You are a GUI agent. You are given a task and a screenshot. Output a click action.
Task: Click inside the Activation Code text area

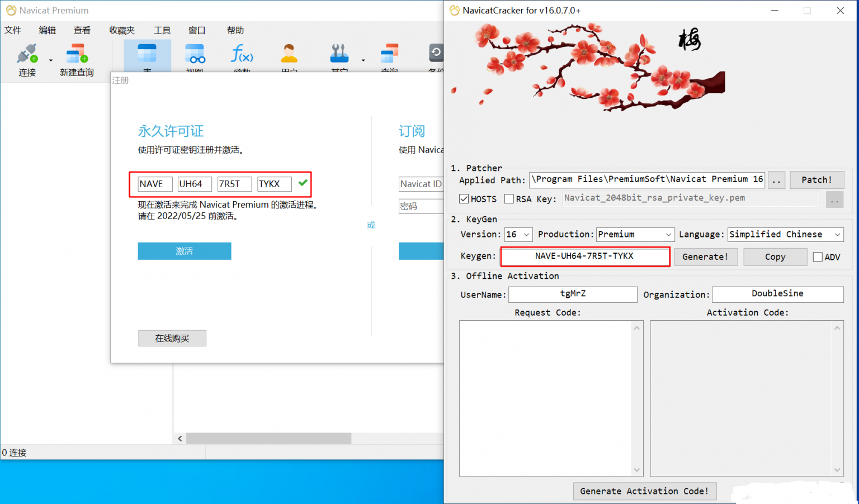(741, 398)
